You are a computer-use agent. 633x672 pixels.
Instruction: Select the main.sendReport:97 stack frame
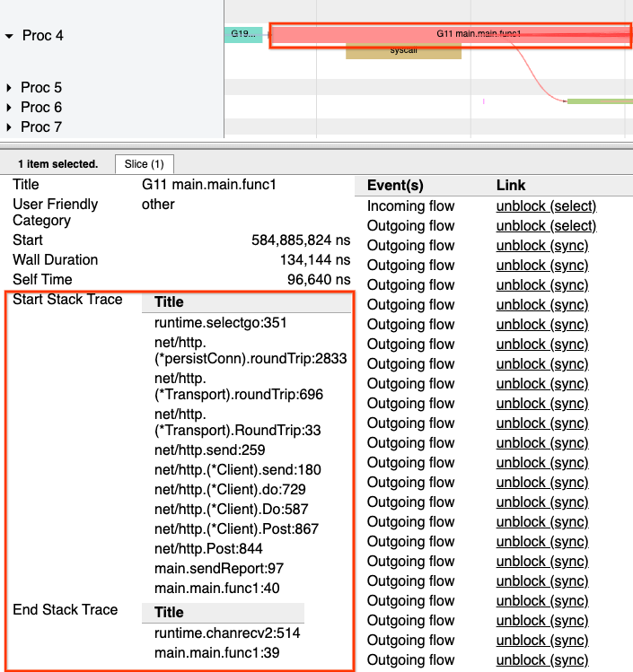coord(219,568)
